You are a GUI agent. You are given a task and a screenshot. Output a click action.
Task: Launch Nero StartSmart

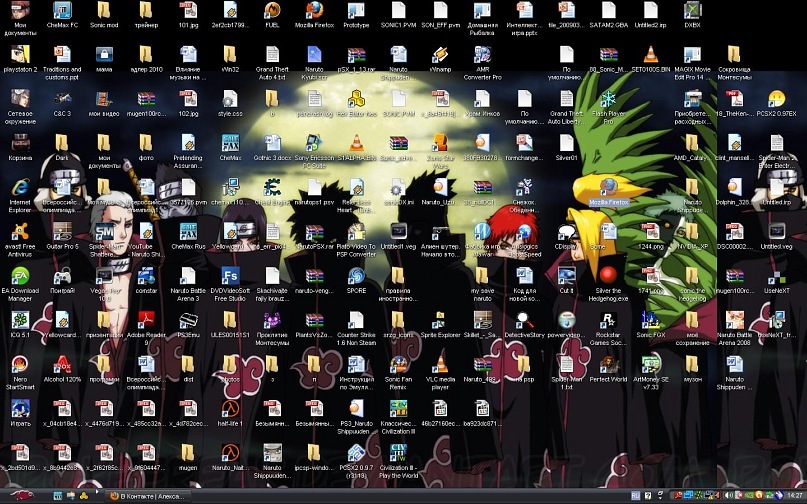(19, 363)
